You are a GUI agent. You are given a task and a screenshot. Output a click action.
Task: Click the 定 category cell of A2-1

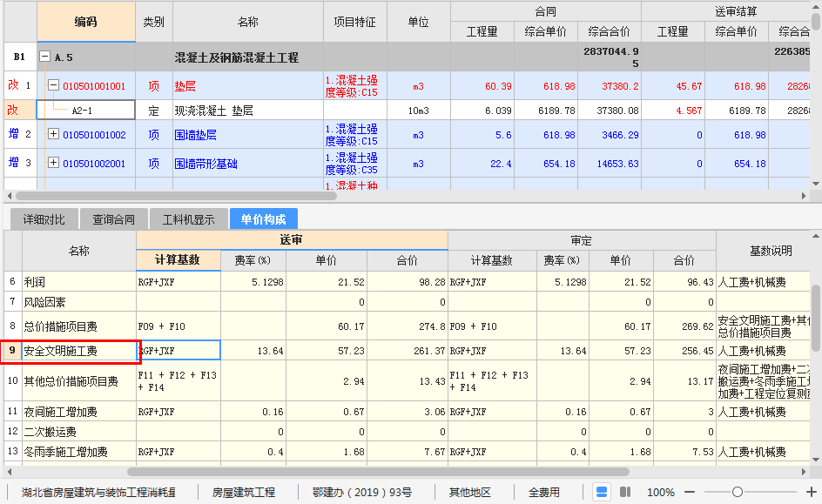tap(153, 111)
